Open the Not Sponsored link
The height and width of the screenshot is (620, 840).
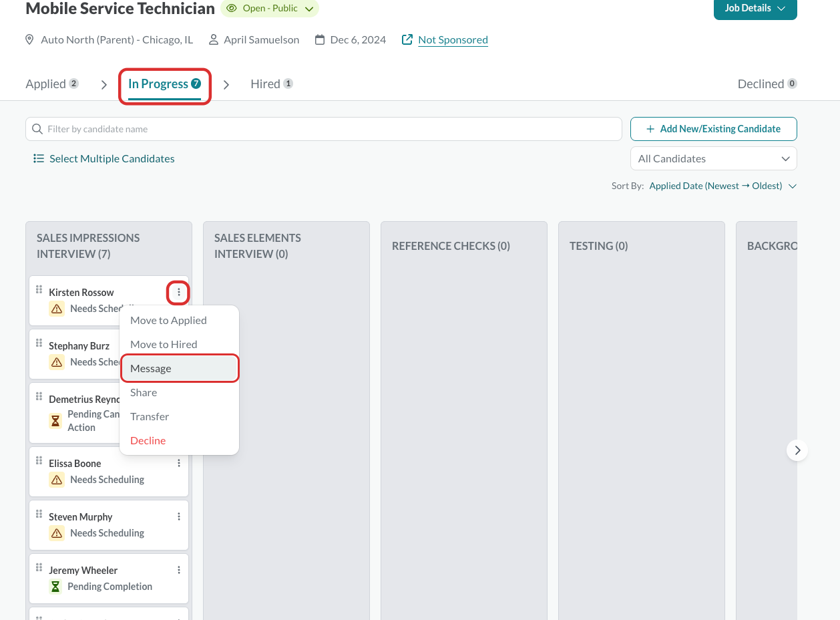tap(453, 40)
